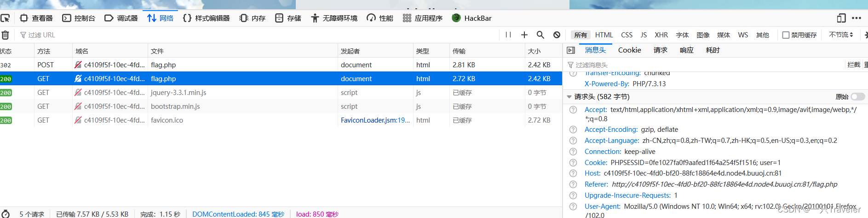The height and width of the screenshot is (218, 868).
Task: Filter requests by XHR
Action: point(661,35)
